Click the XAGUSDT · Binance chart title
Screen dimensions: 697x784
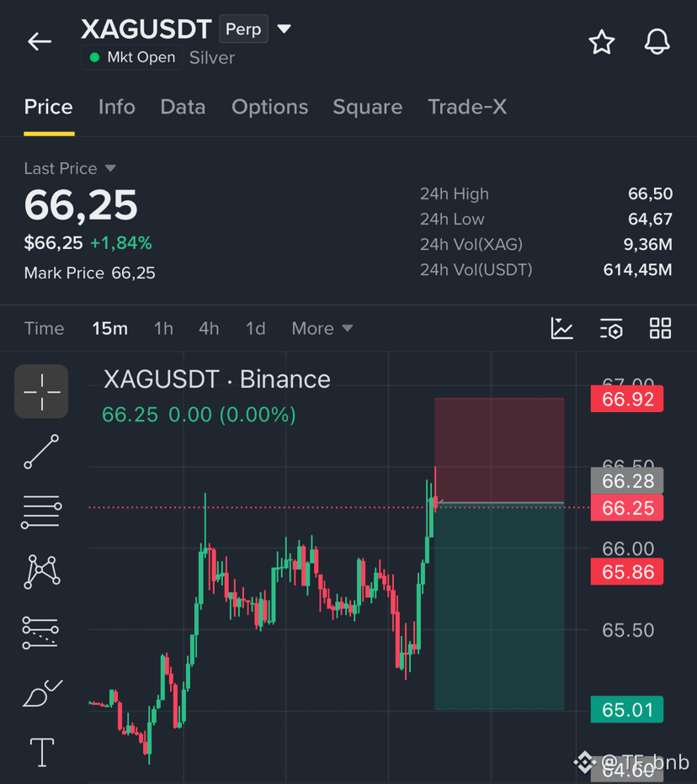pos(216,379)
